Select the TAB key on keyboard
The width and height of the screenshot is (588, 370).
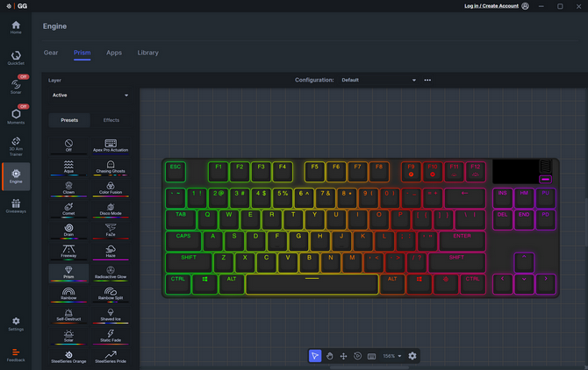coord(181,219)
